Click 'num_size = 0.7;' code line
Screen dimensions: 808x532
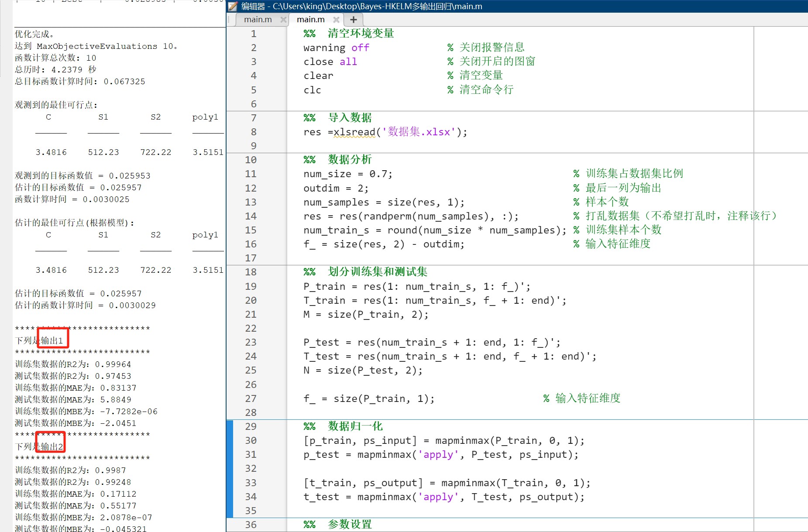(348, 174)
